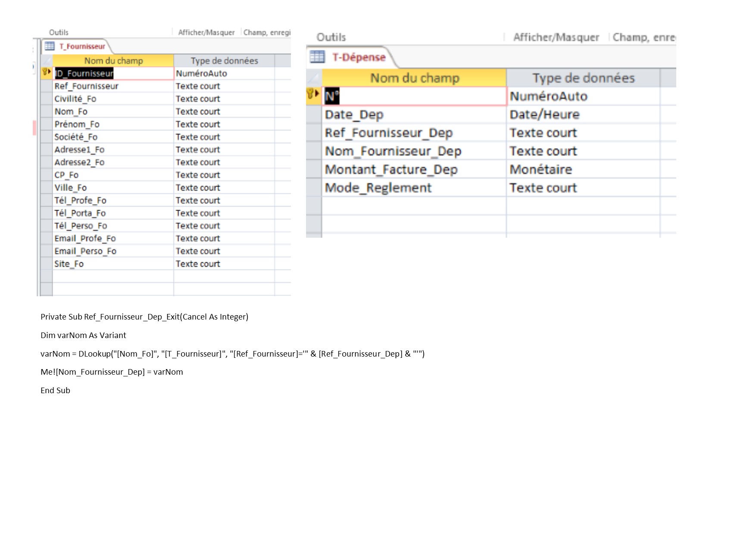Click 'Type de données' header in T_Fournisseur
This screenshot has width=756, height=534.
[x=224, y=61]
